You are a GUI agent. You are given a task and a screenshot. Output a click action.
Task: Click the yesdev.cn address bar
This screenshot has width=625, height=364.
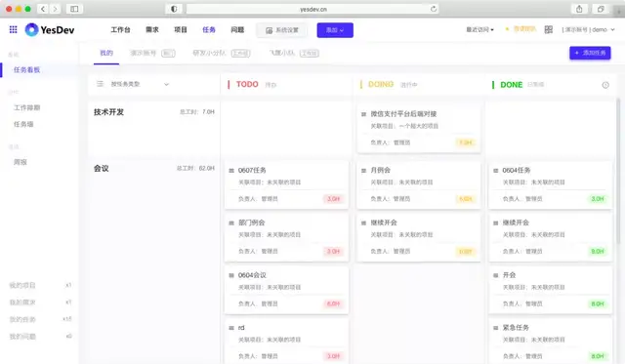coord(312,9)
